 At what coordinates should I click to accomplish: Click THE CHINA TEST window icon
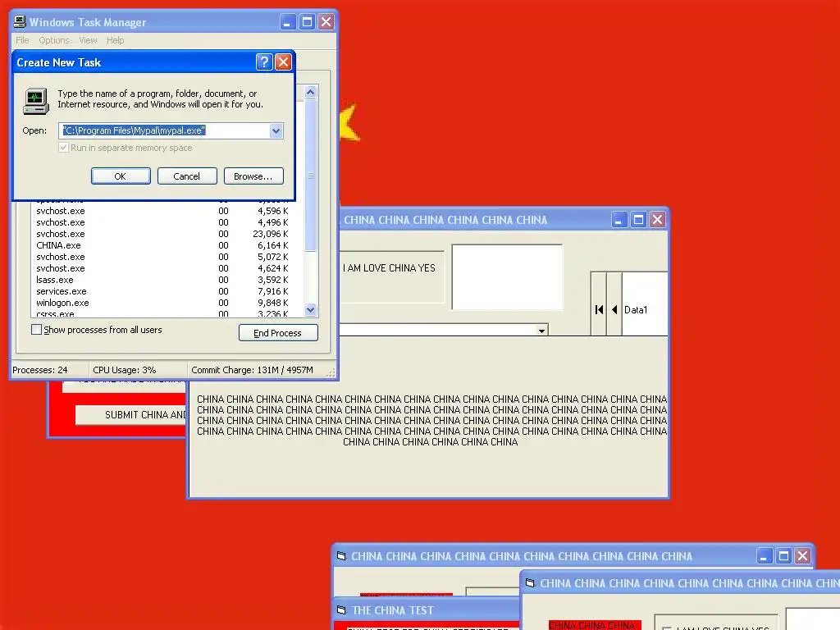[341, 610]
